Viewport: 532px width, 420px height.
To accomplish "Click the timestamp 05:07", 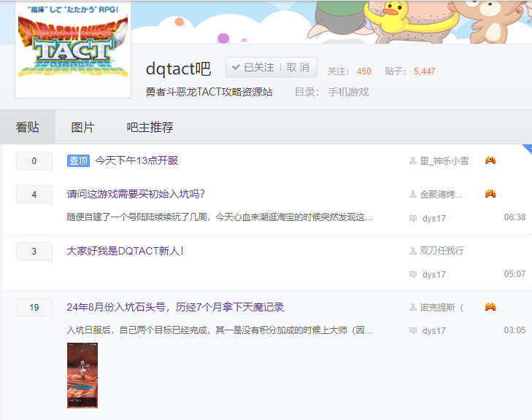I will (x=514, y=274).
